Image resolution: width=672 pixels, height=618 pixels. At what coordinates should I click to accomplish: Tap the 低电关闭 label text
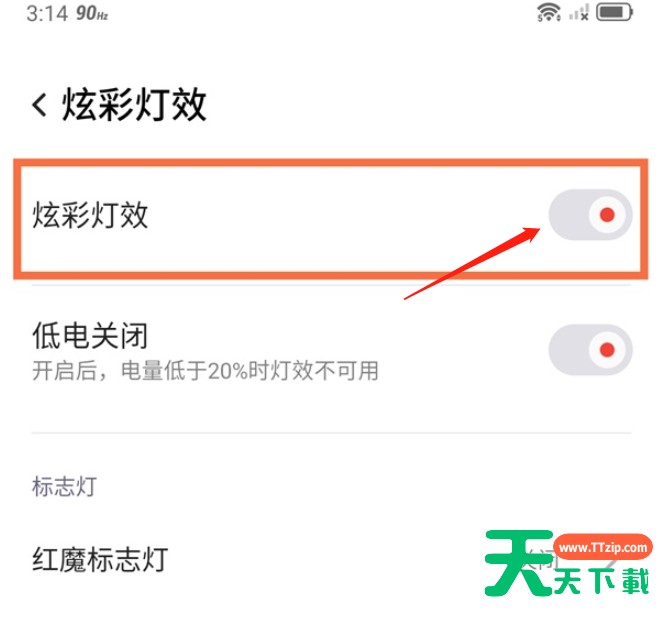click(x=90, y=335)
